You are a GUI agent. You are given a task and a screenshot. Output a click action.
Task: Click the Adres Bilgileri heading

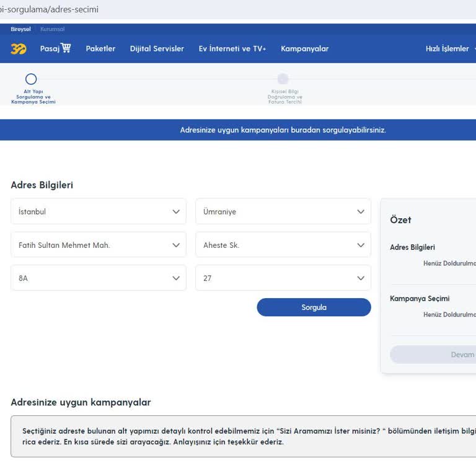coord(42,185)
